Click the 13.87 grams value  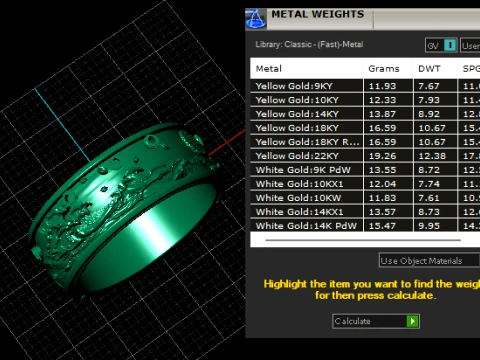[382, 114]
